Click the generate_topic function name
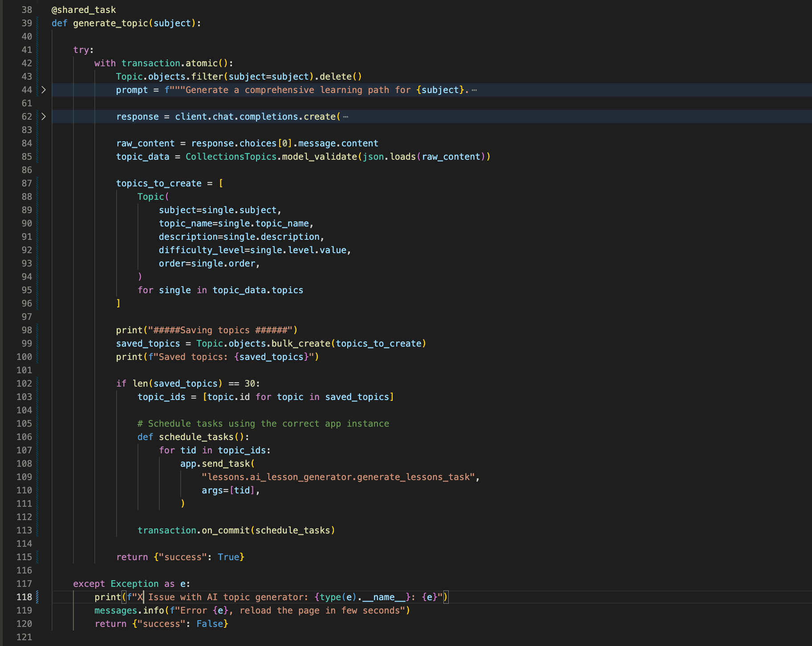812x646 pixels. coord(110,23)
